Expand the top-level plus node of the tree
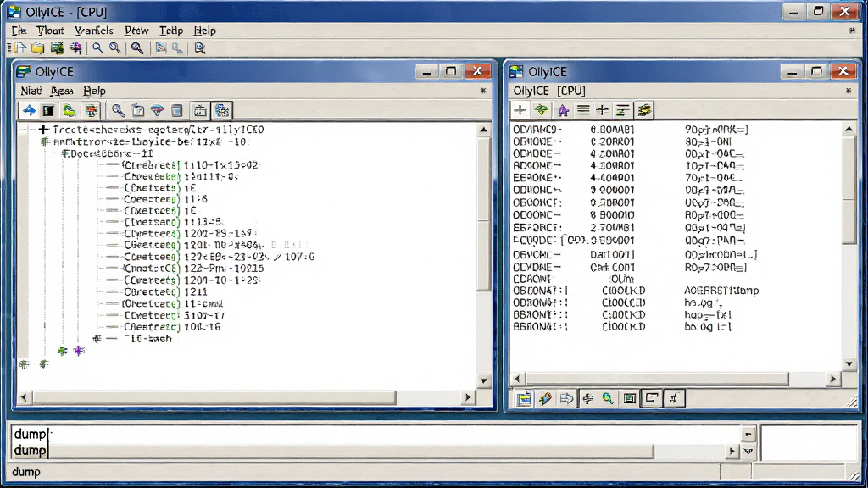The image size is (868, 488). coord(43,130)
